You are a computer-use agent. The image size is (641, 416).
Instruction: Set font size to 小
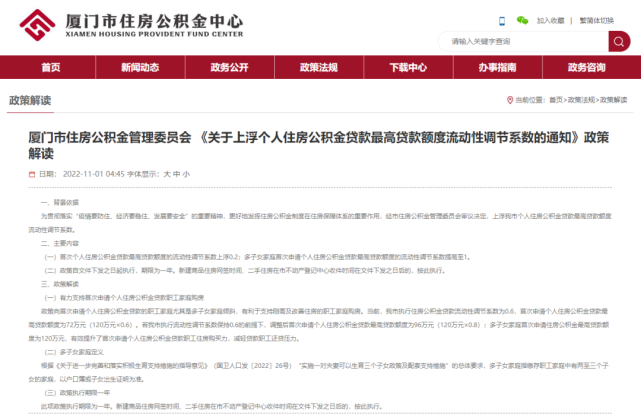(186, 174)
